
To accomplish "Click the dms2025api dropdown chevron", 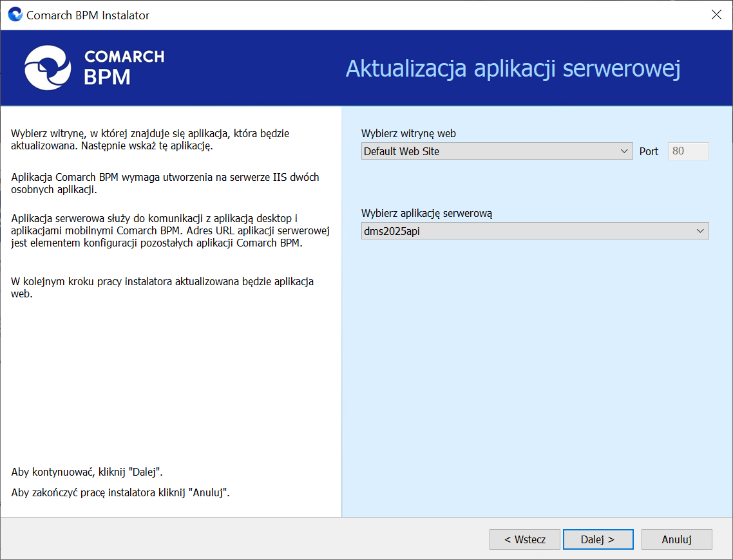I will [x=700, y=230].
